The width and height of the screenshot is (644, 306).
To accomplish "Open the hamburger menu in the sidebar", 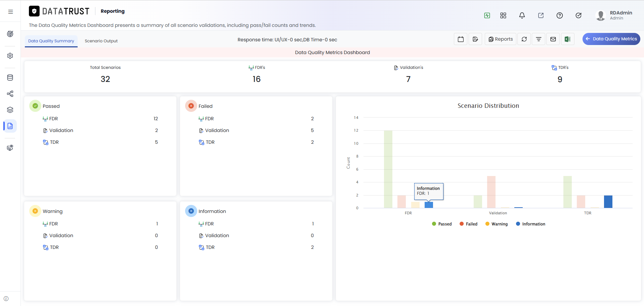I will tap(10, 12).
